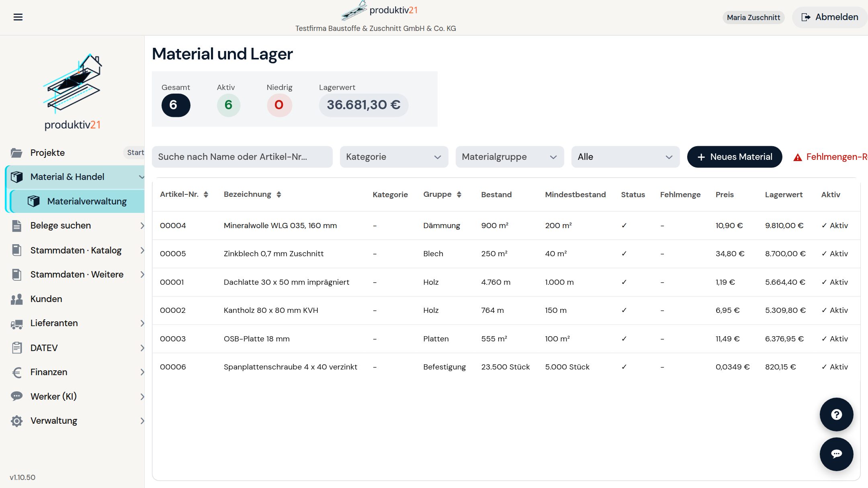Viewport: 868px width, 488px height.
Task: Click the Mineralwolle WLG 035, 160 mm row
Action: (506, 226)
